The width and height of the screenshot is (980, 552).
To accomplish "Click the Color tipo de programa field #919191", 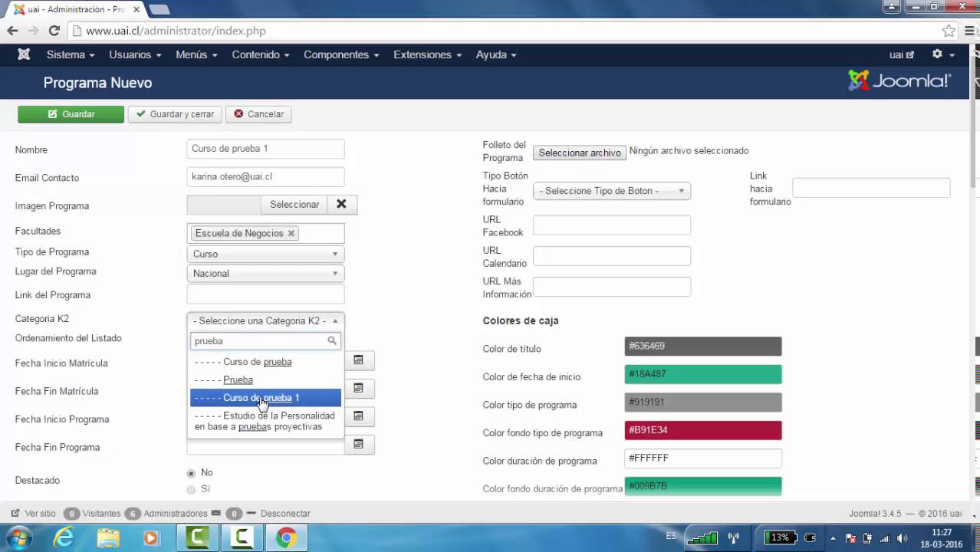I will (703, 402).
